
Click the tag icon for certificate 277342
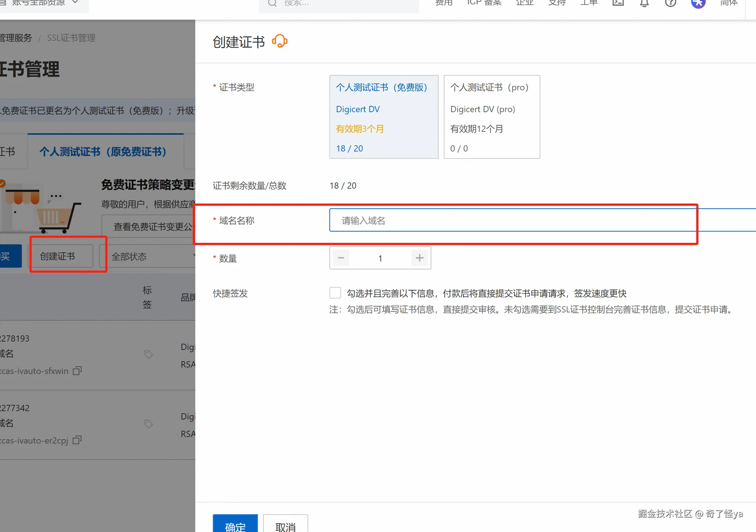[x=148, y=424]
